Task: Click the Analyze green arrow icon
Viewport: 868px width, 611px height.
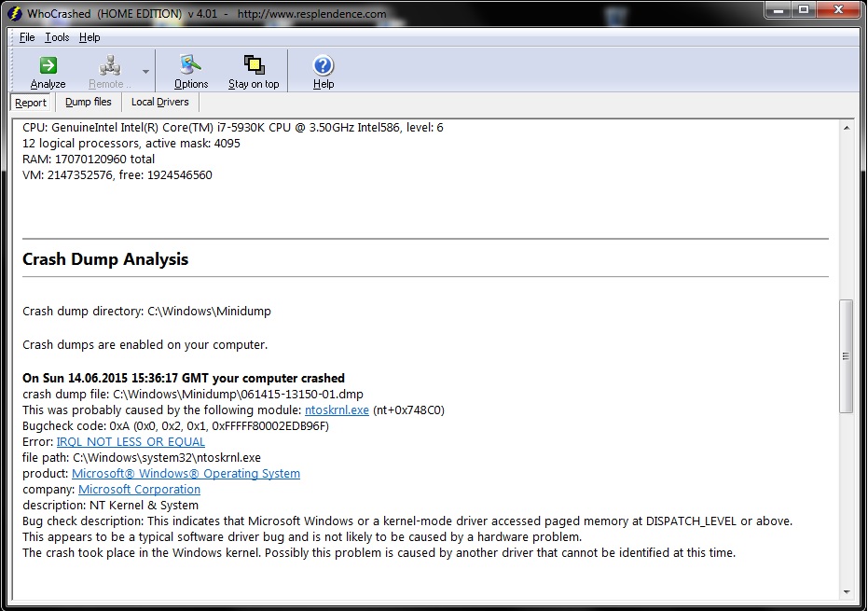Action: [x=48, y=65]
